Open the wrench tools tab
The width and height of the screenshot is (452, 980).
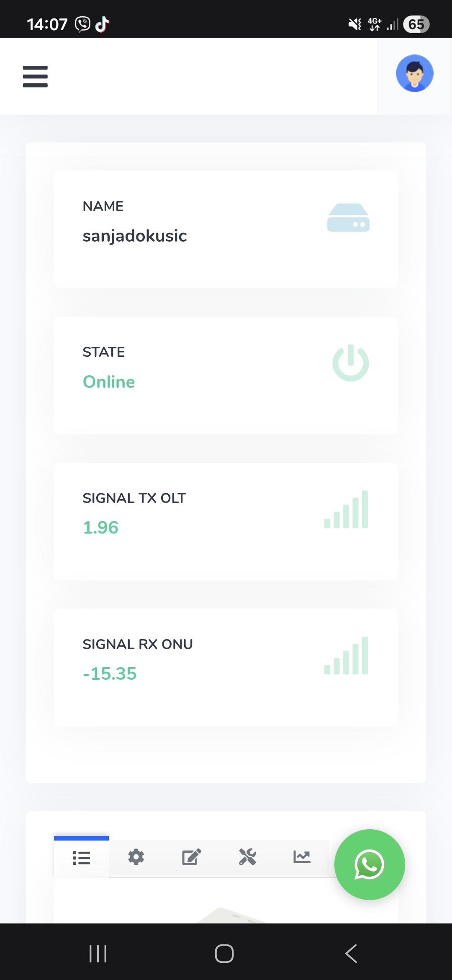tap(247, 857)
